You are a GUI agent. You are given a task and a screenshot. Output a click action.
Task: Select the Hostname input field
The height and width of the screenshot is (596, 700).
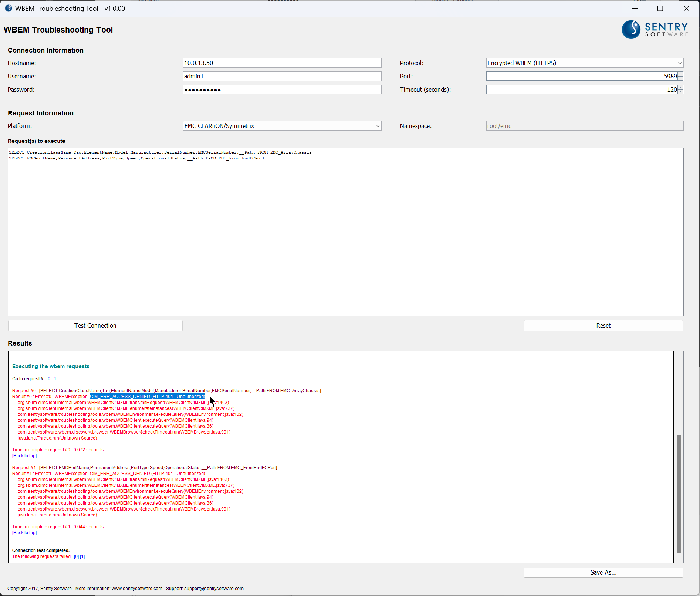[x=282, y=63]
